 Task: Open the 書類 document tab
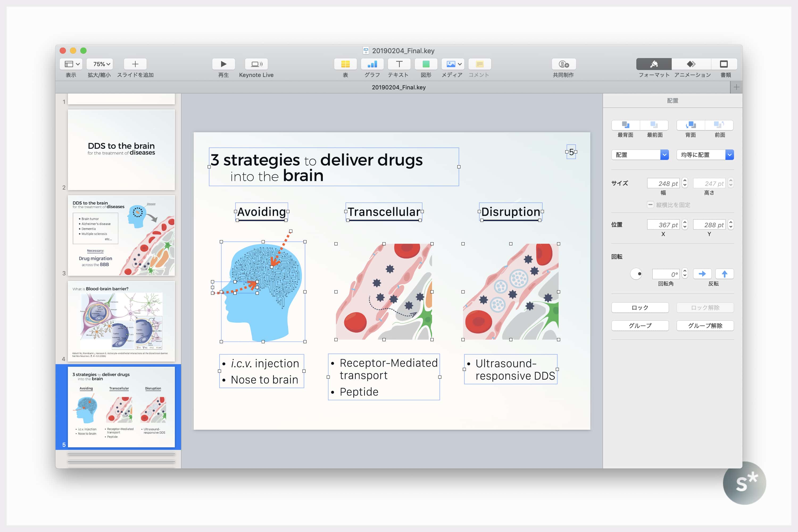724,64
